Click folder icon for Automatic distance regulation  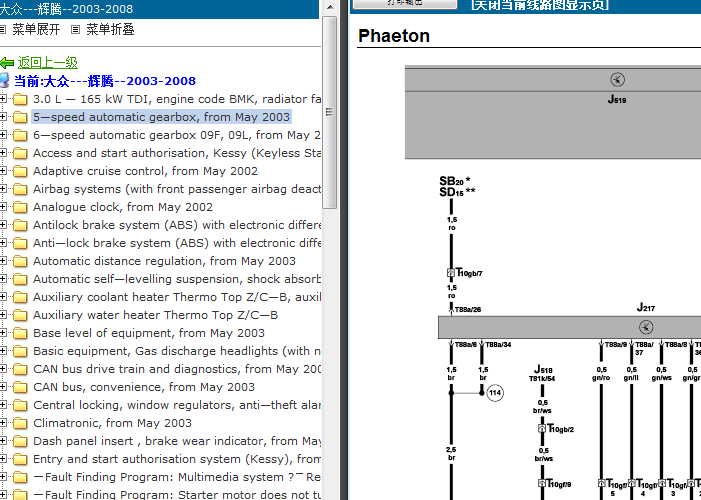[x=20, y=261]
